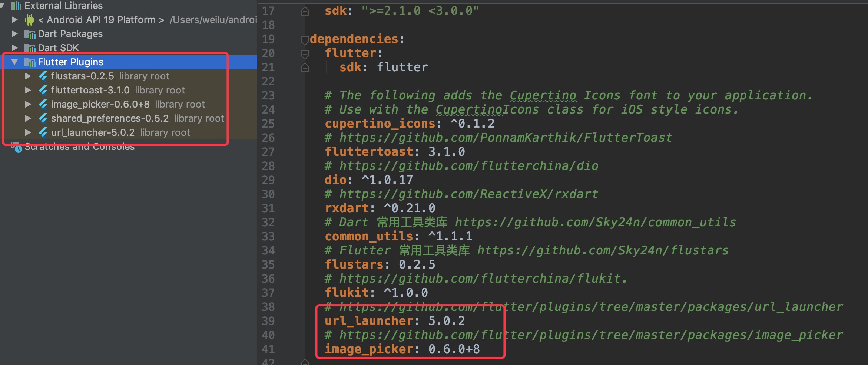Click the Dart SDK library icon
The image size is (868, 365).
30,48
